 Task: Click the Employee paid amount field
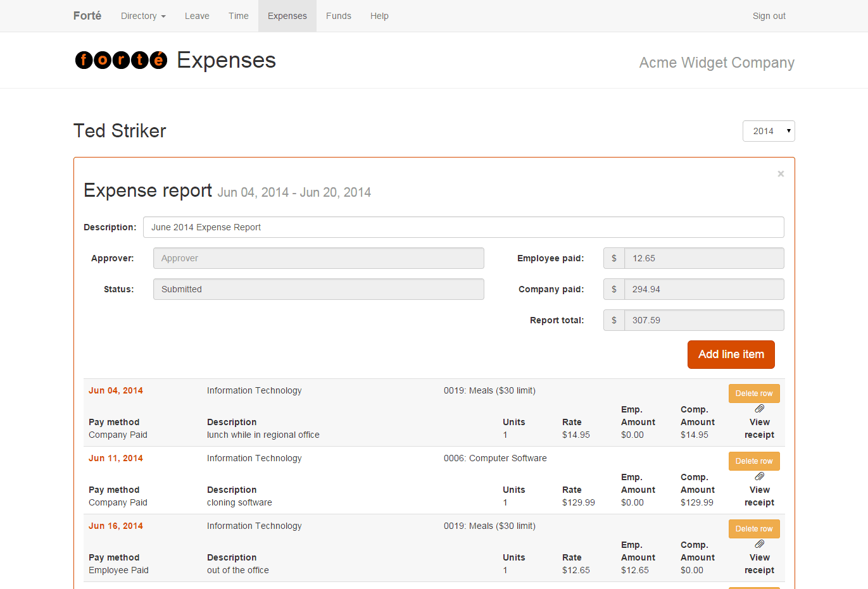[x=704, y=258]
